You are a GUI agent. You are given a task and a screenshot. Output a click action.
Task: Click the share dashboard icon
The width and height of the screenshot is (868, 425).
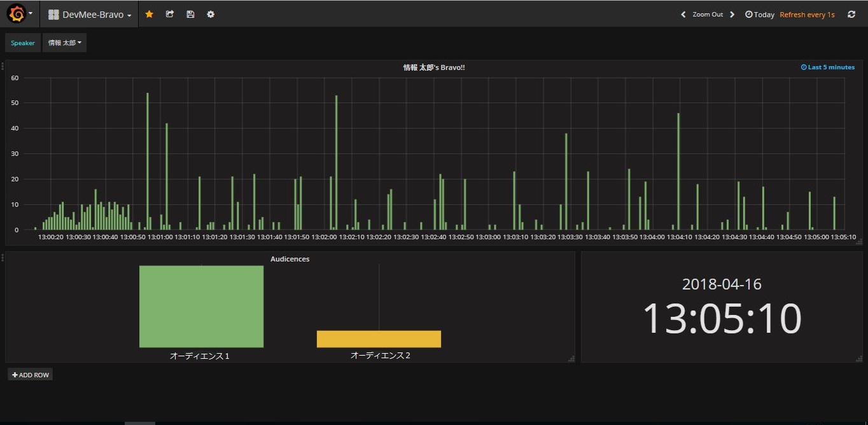click(x=170, y=14)
